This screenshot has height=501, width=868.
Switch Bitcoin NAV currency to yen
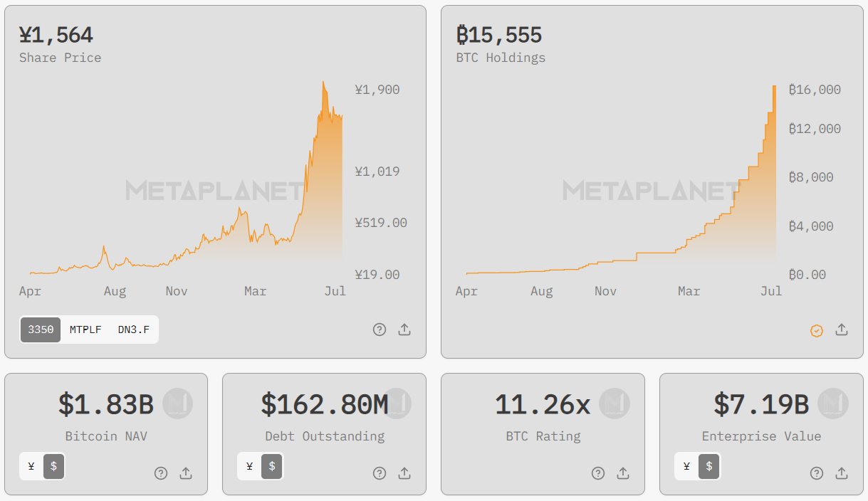[30, 466]
